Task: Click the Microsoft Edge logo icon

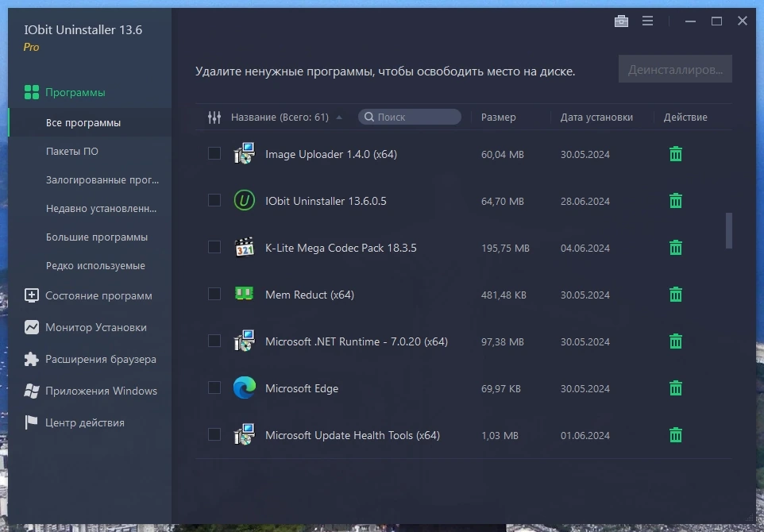Action: click(x=244, y=387)
